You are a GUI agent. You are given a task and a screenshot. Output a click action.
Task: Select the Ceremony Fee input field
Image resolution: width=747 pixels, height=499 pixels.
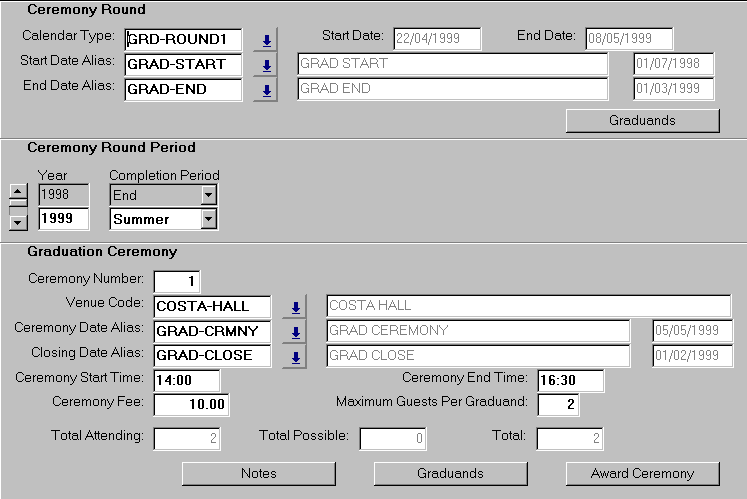(x=192, y=404)
